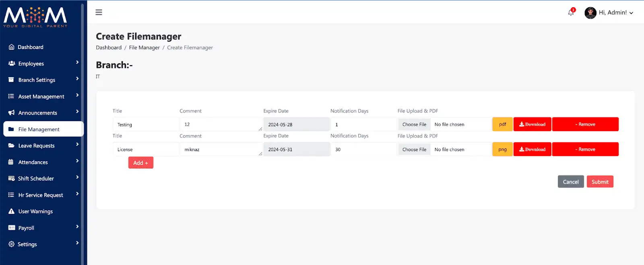Click the User Warnings triangle icon
Image resolution: width=644 pixels, height=265 pixels.
point(11,211)
